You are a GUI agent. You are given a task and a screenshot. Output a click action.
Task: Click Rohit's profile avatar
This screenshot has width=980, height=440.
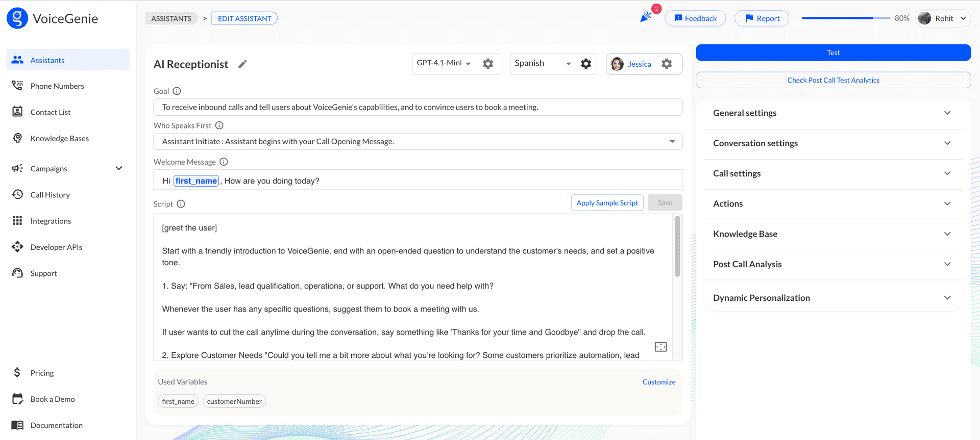tap(924, 18)
